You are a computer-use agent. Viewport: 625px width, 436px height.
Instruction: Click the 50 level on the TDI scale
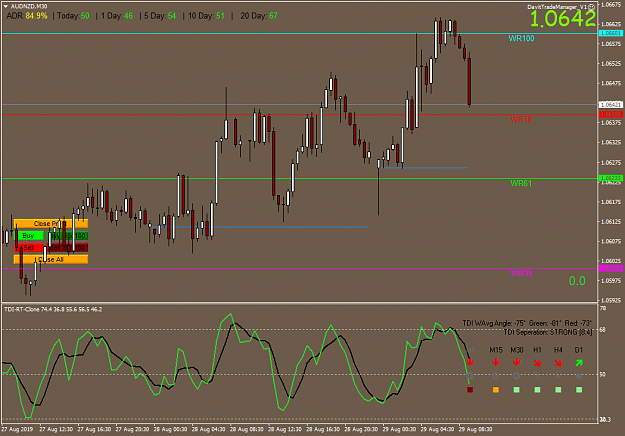click(x=602, y=375)
